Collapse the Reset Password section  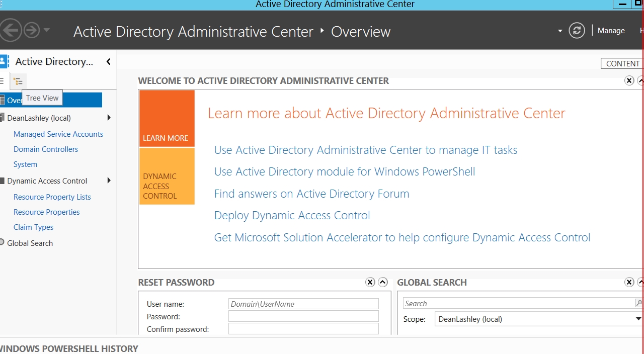383,282
